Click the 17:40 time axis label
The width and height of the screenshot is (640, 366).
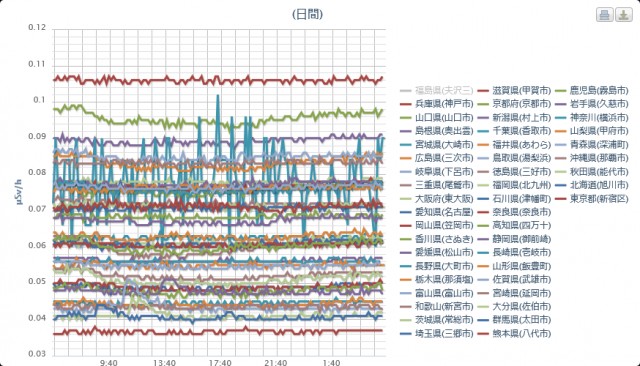tap(220, 362)
